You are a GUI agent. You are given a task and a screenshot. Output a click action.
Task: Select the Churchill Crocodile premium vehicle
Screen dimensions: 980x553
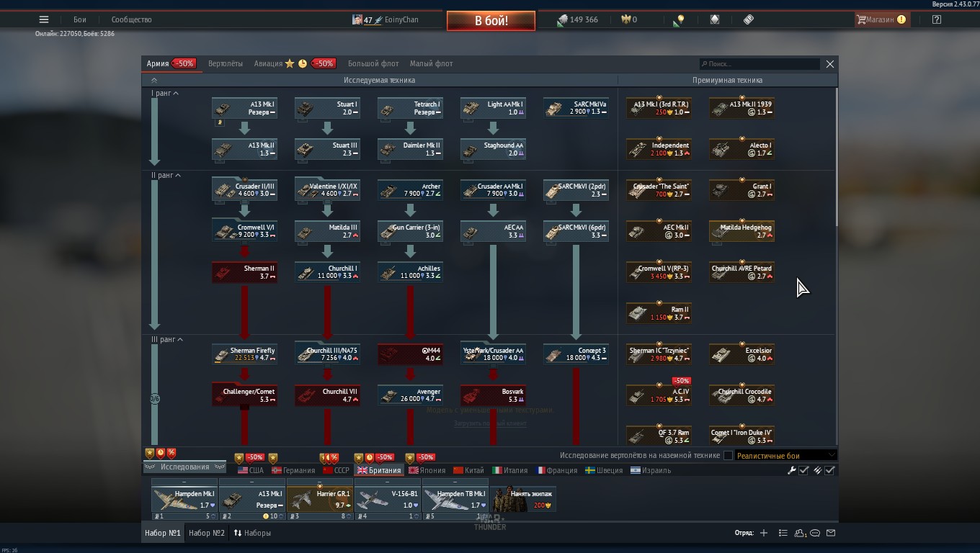click(741, 395)
